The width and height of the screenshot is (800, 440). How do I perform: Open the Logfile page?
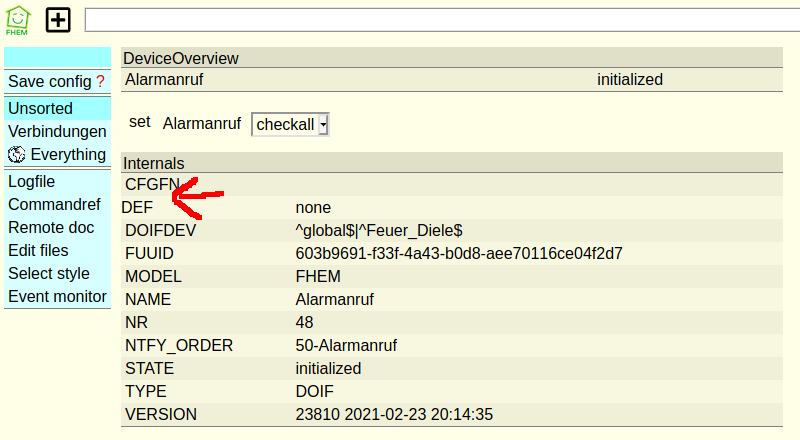tap(31, 181)
